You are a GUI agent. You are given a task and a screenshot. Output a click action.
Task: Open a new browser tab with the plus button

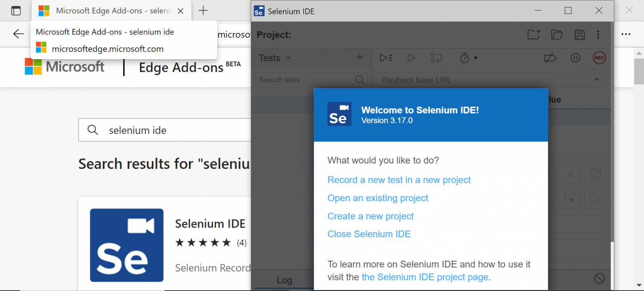(203, 10)
